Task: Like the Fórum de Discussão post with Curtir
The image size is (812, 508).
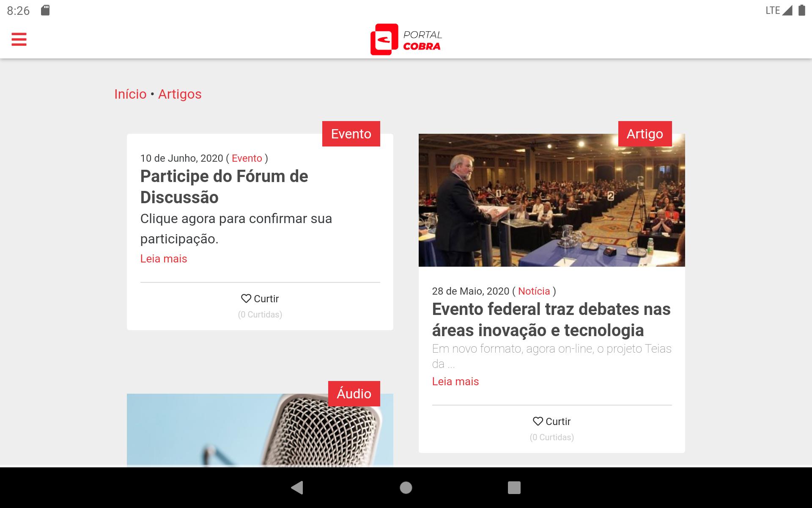Action: [260, 299]
